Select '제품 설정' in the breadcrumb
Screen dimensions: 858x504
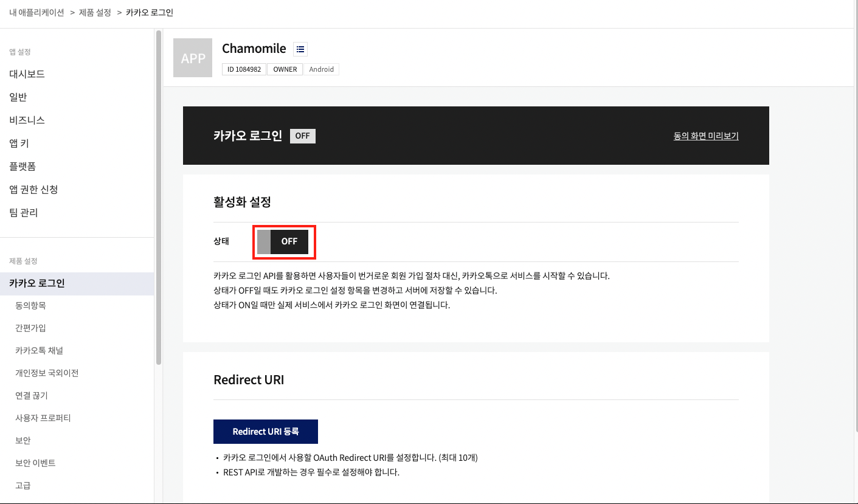(x=95, y=12)
